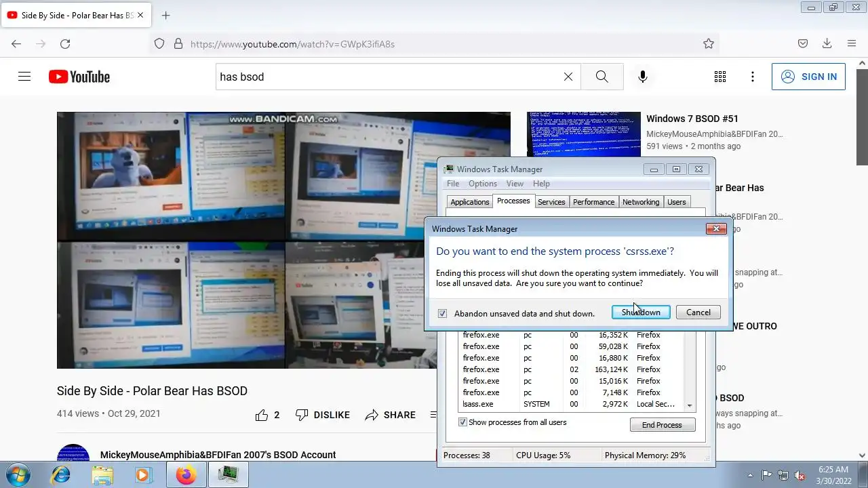
Task: Dislike the Polar Bear video
Action: pos(323,415)
